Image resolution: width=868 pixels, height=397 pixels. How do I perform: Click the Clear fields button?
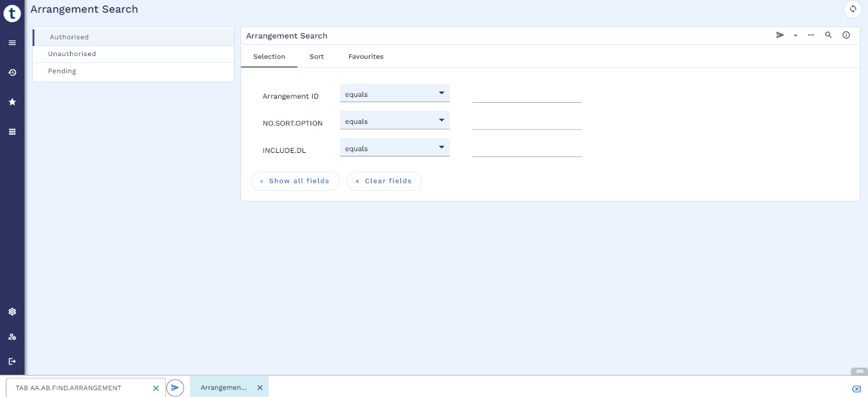click(384, 181)
